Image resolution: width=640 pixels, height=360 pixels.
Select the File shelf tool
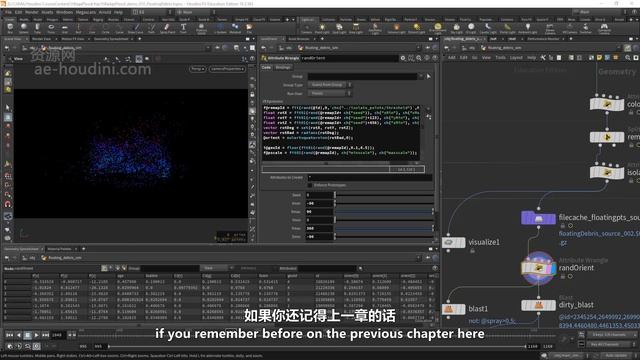click(x=249, y=28)
